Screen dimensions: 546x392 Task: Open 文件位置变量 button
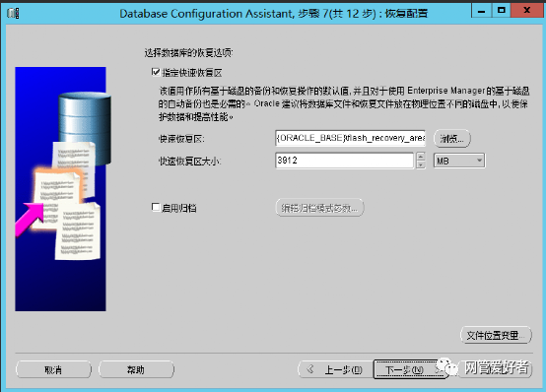pyautogui.click(x=496, y=335)
